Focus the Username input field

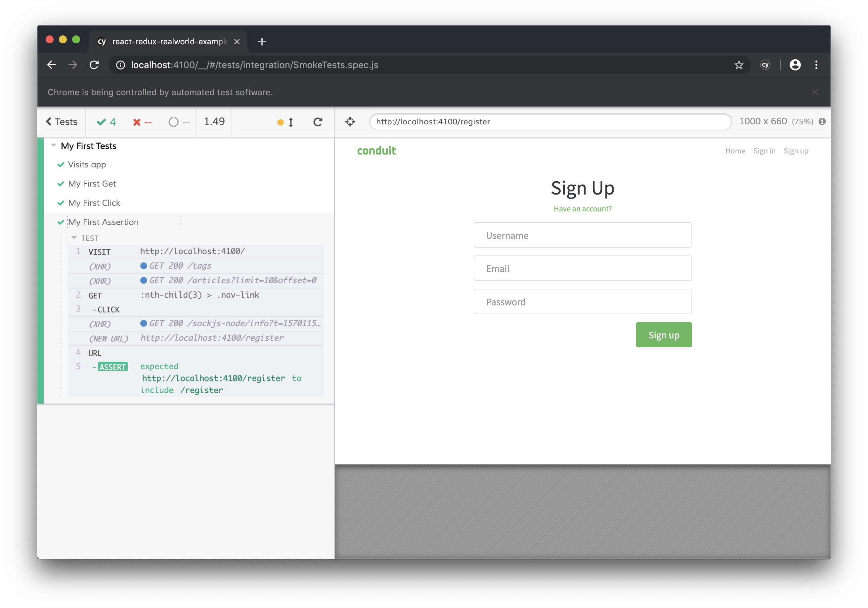pos(582,235)
